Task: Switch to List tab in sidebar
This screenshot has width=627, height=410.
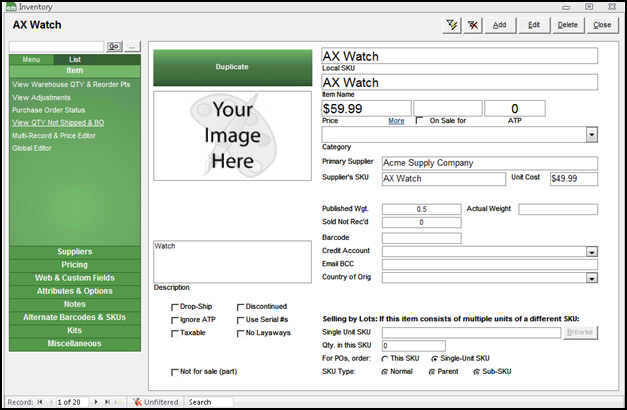Action: (75, 60)
